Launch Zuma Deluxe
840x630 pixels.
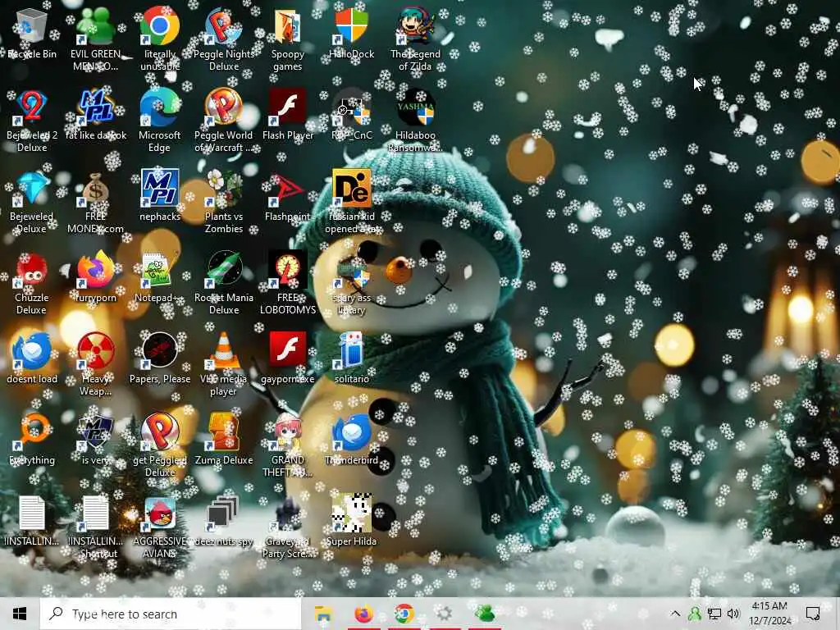tap(224, 440)
